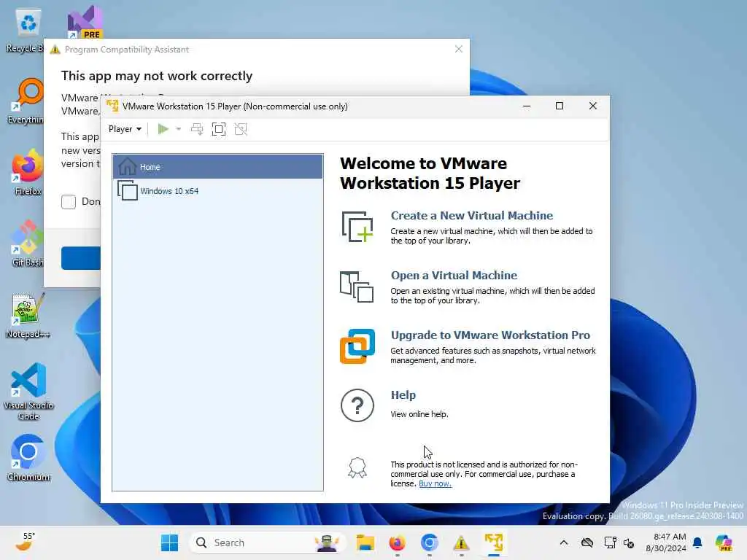Image resolution: width=747 pixels, height=560 pixels.
Task: Open the Windows Start menu
Action: 169,542
